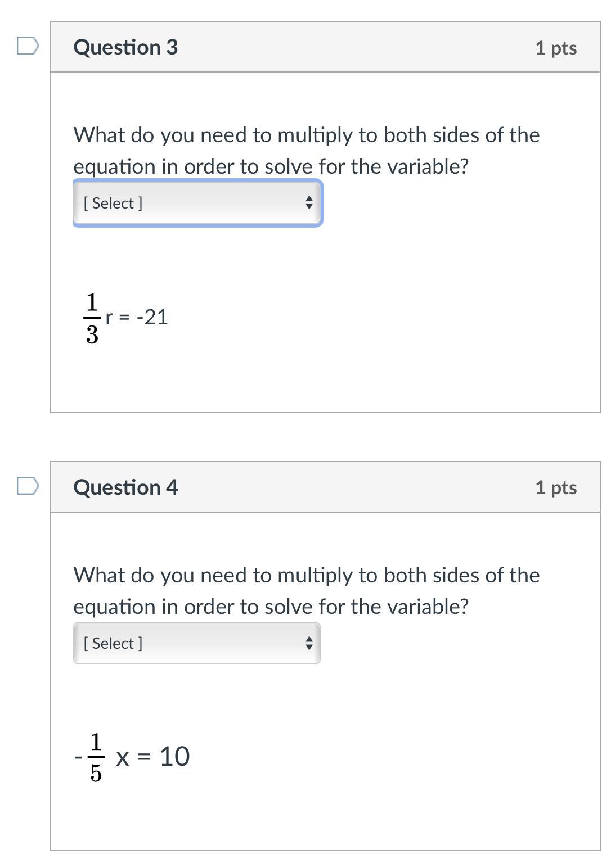Click the Question 4 heading
Viewport: 611px width, 868px height.
pyautogui.click(x=125, y=487)
